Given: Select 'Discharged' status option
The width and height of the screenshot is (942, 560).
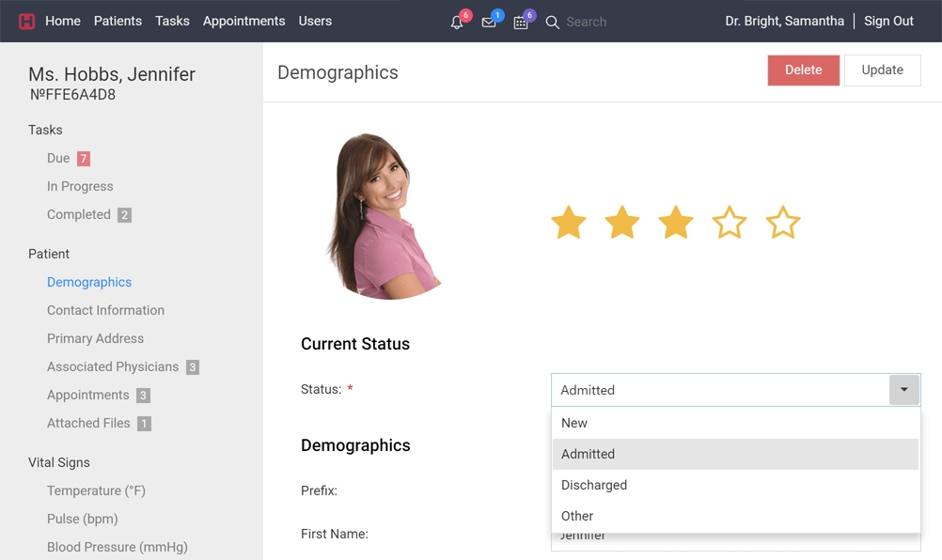Looking at the screenshot, I should [x=594, y=485].
